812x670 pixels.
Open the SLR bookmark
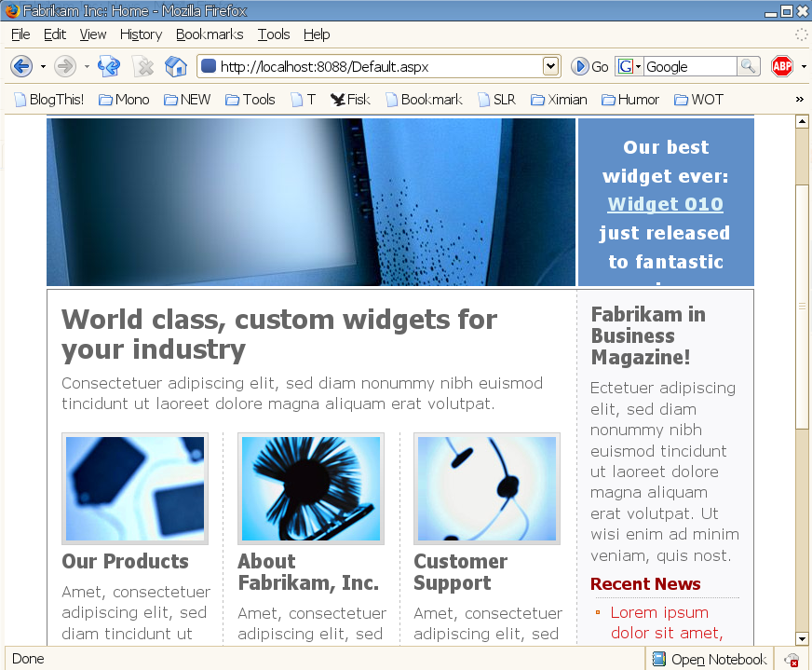496,100
